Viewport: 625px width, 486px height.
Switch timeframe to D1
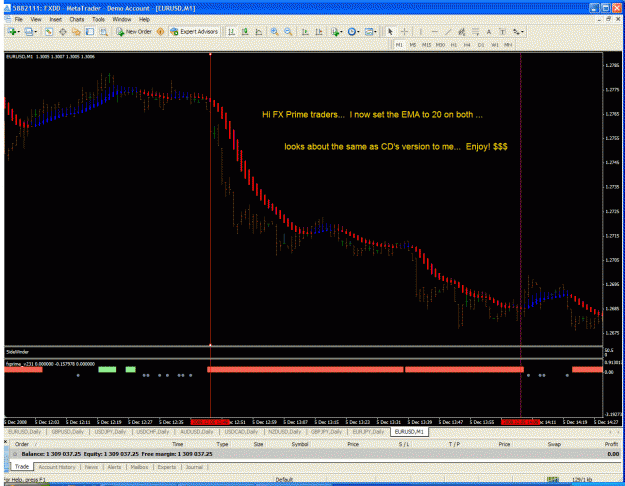tap(481, 45)
